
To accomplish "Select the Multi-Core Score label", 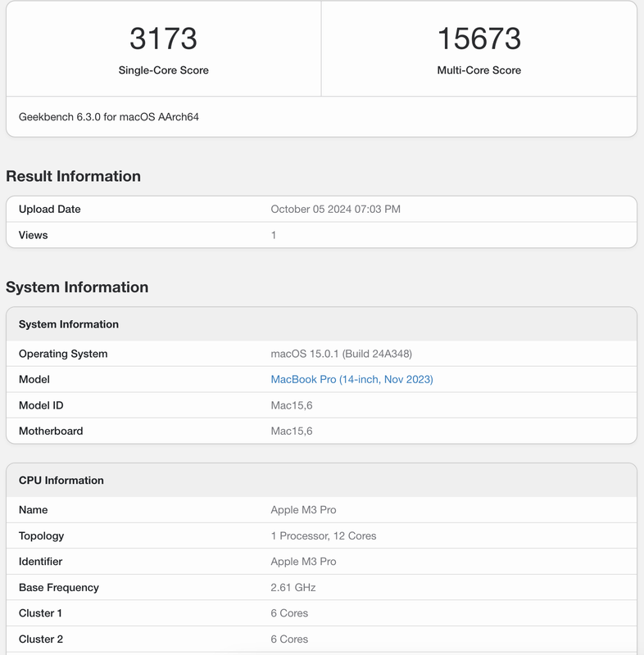I will pos(479,70).
